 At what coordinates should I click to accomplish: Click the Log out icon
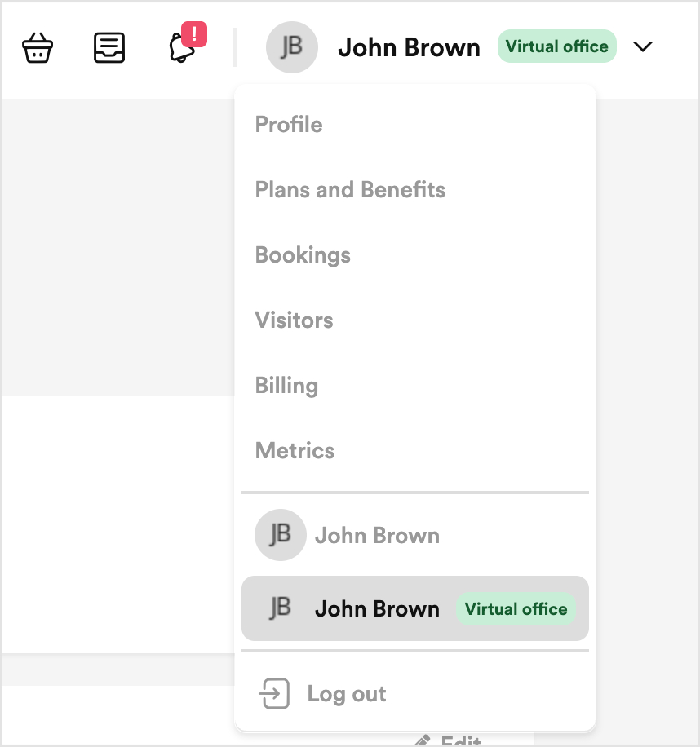[x=273, y=693]
